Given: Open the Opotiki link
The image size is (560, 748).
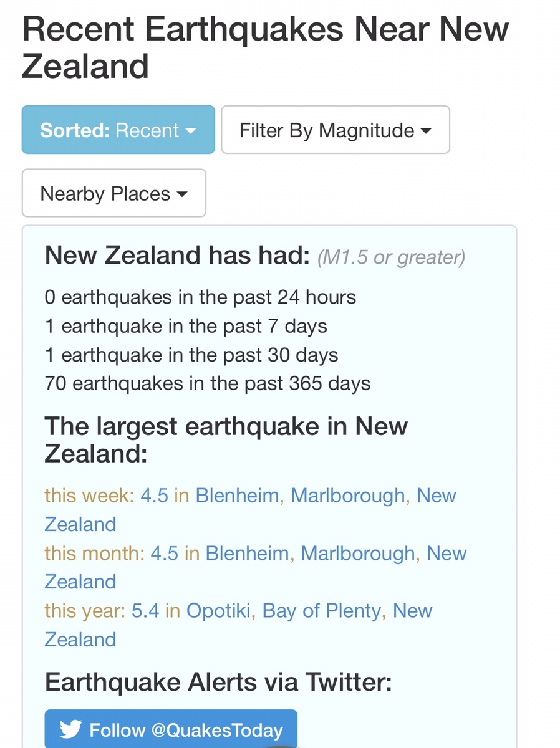Looking at the screenshot, I should click(x=218, y=611).
